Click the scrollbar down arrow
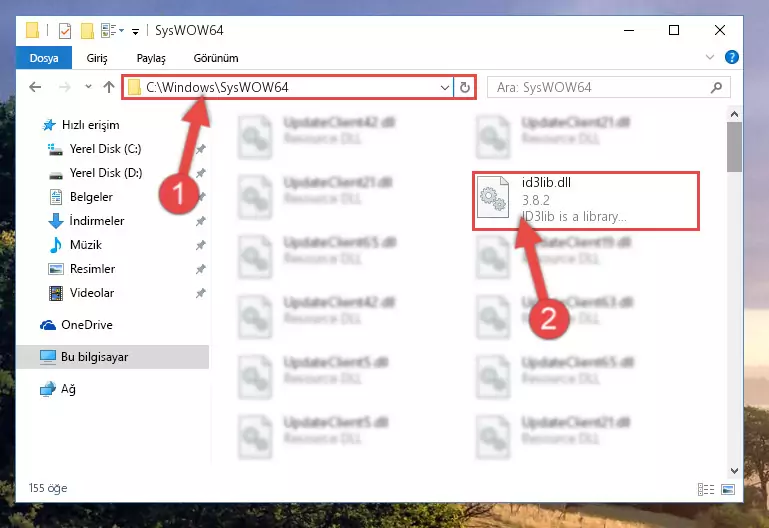 pyautogui.click(x=734, y=471)
